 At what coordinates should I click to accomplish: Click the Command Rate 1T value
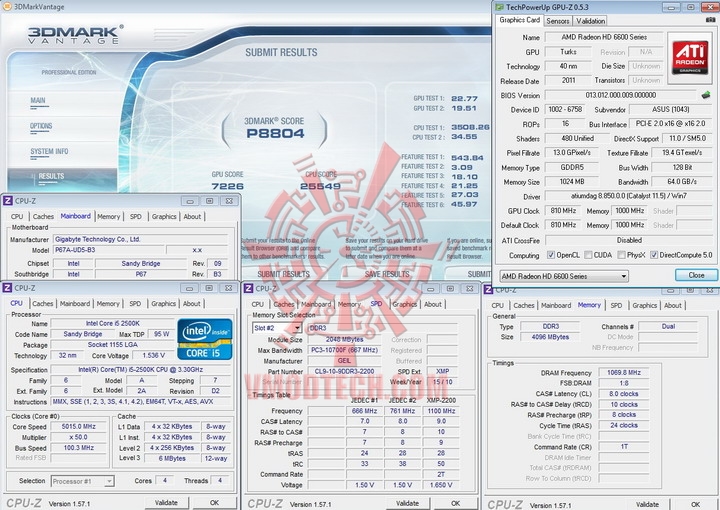(x=624, y=447)
